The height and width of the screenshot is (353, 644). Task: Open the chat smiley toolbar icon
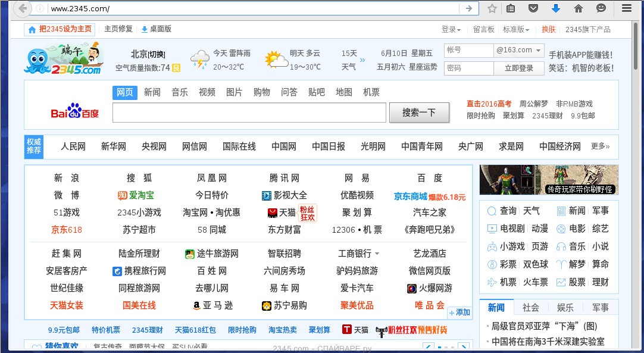tap(601, 8)
